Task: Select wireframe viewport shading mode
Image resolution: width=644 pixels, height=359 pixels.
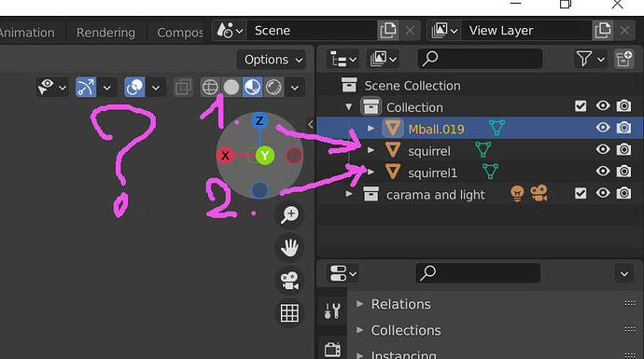Action: click(210, 88)
